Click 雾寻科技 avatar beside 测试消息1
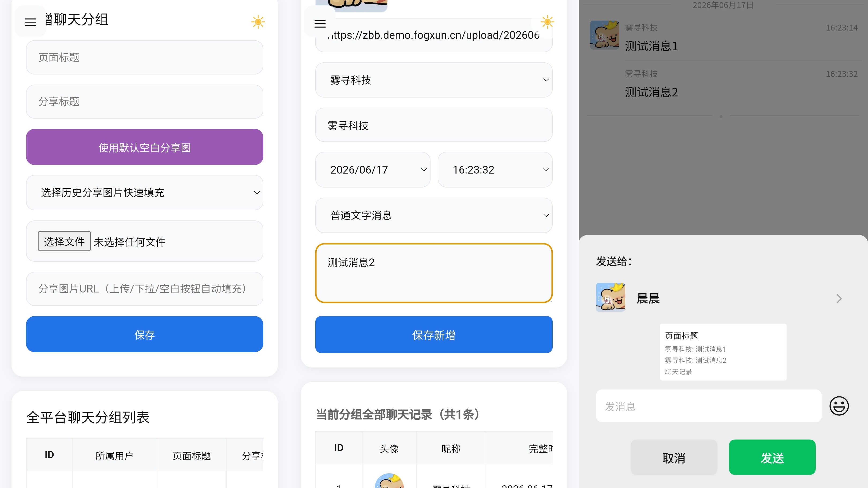The height and width of the screenshot is (488, 868). coord(604,35)
